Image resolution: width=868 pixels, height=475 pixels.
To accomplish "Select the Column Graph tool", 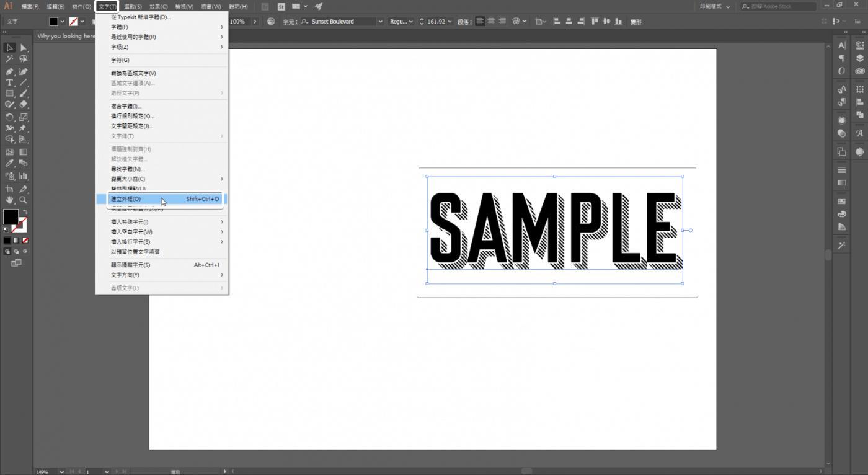I will 23,177.
